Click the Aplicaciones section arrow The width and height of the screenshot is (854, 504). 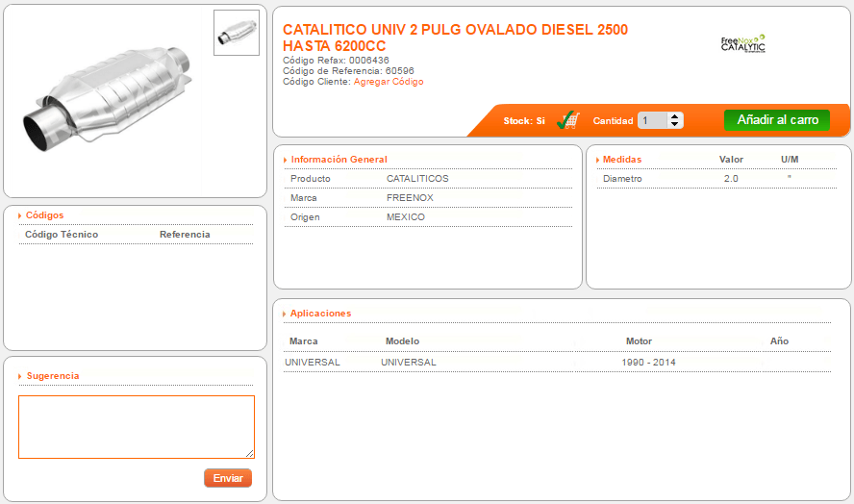click(285, 314)
